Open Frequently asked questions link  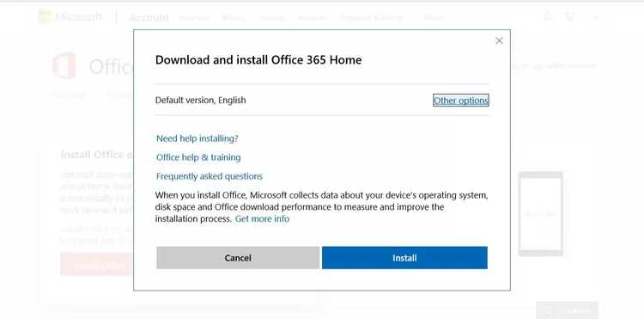tap(209, 176)
